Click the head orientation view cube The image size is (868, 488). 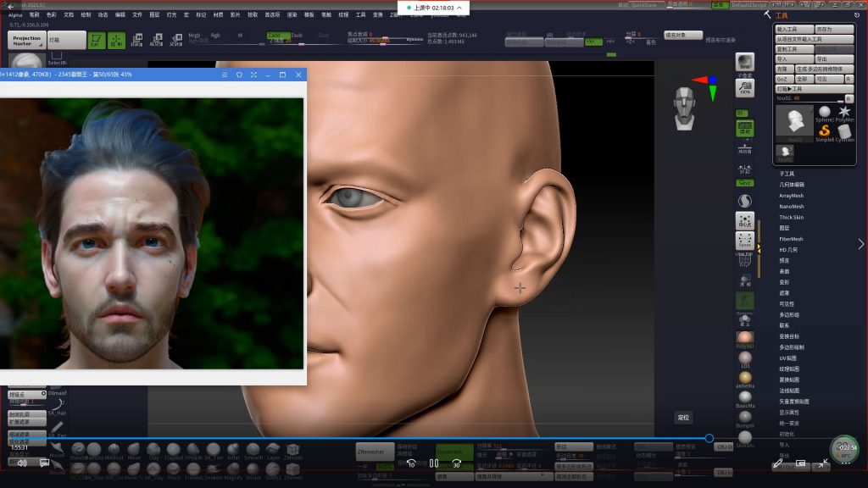685,108
